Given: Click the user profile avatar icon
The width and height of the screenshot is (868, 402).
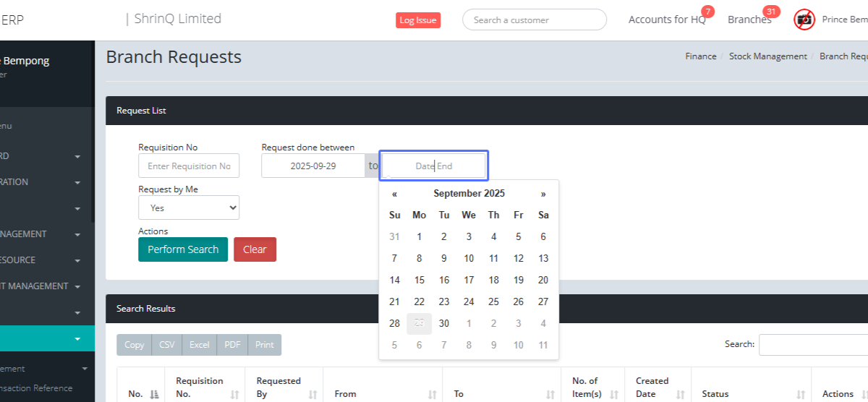Looking at the screenshot, I should pyautogui.click(x=804, y=20).
